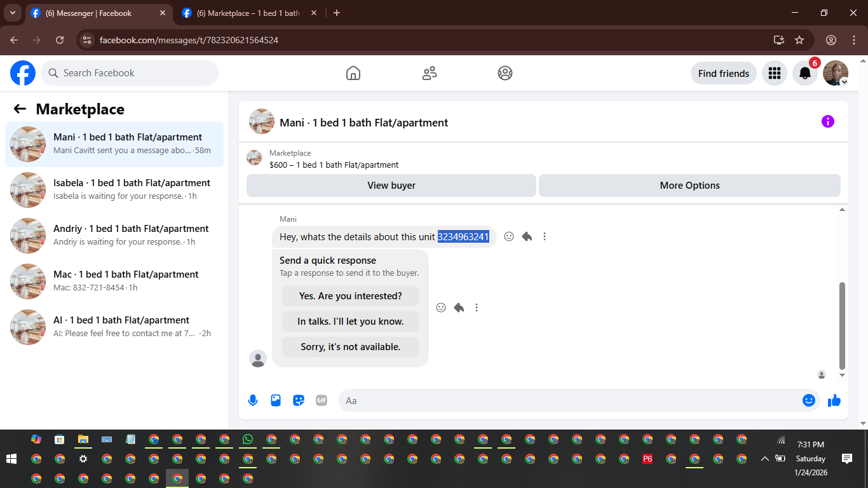Open File Explorer from taskbar
The width and height of the screenshot is (868, 488).
(83, 439)
